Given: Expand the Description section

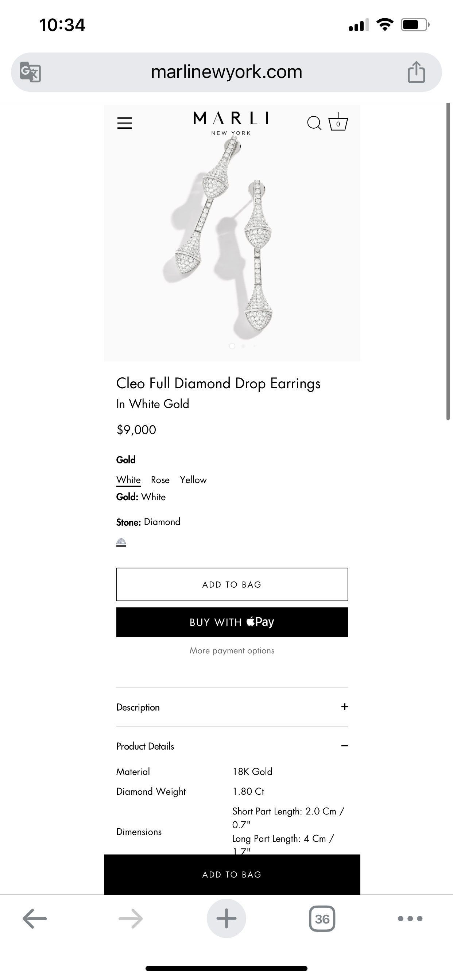Looking at the screenshot, I should point(232,707).
